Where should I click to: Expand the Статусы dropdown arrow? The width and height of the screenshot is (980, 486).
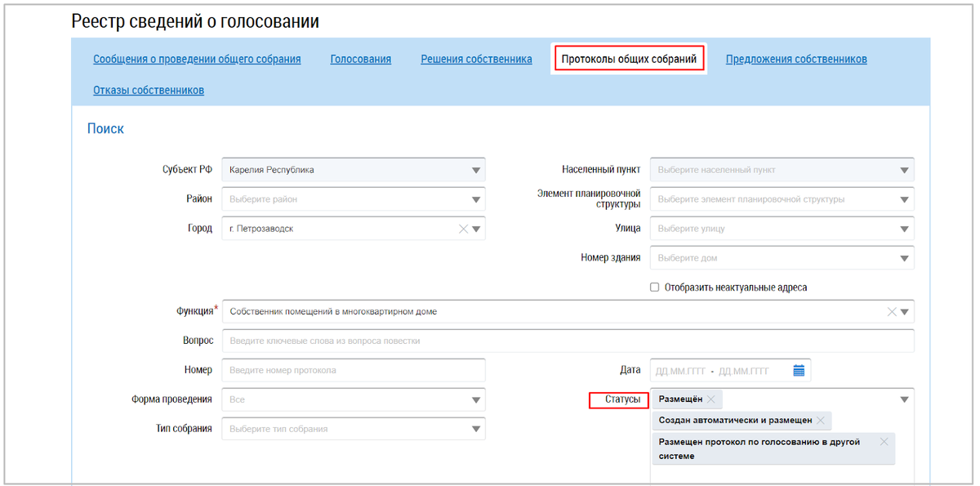click(904, 400)
